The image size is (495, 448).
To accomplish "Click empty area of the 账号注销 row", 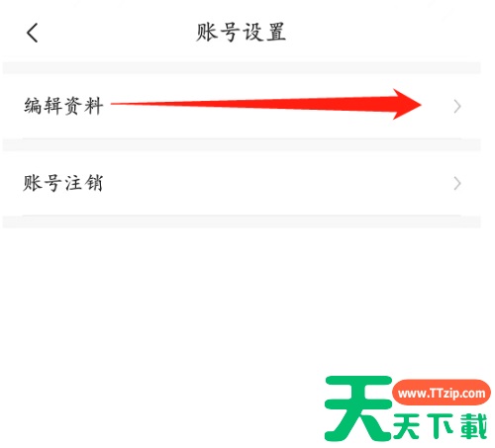I will pyautogui.click(x=277, y=183).
